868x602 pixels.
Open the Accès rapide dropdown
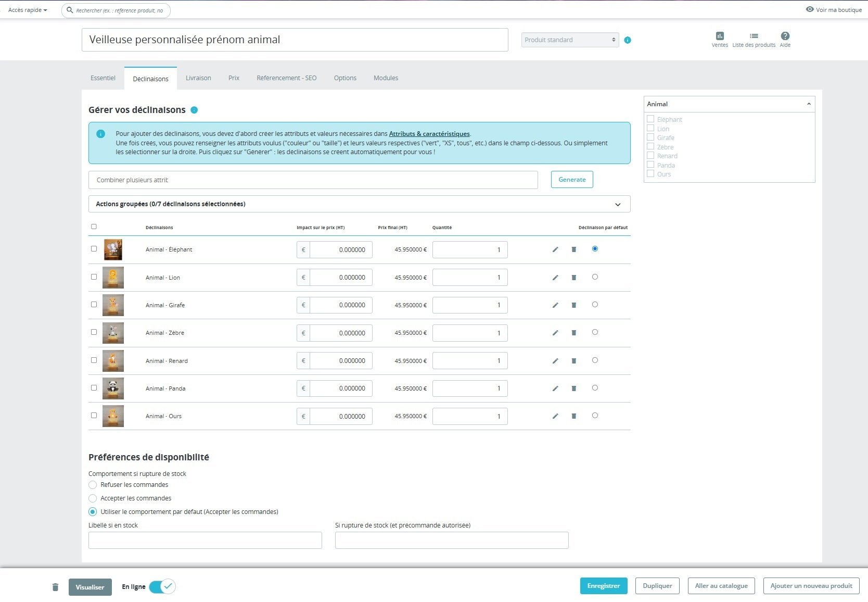coord(28,10)
